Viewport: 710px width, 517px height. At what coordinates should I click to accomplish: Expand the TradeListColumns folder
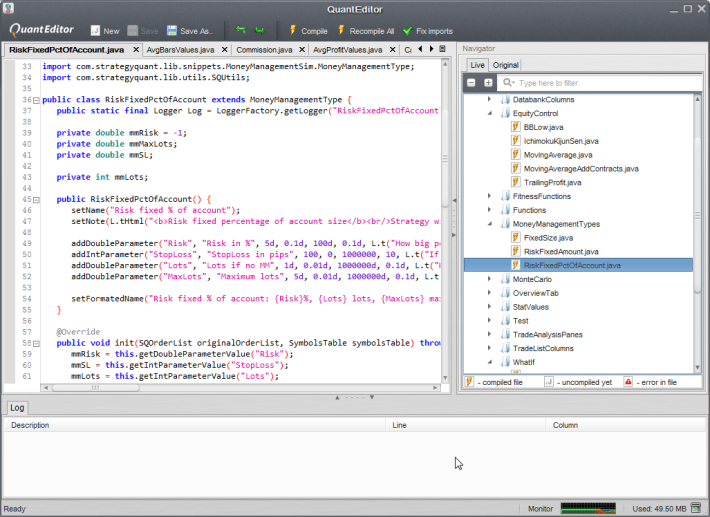point(489,348)
